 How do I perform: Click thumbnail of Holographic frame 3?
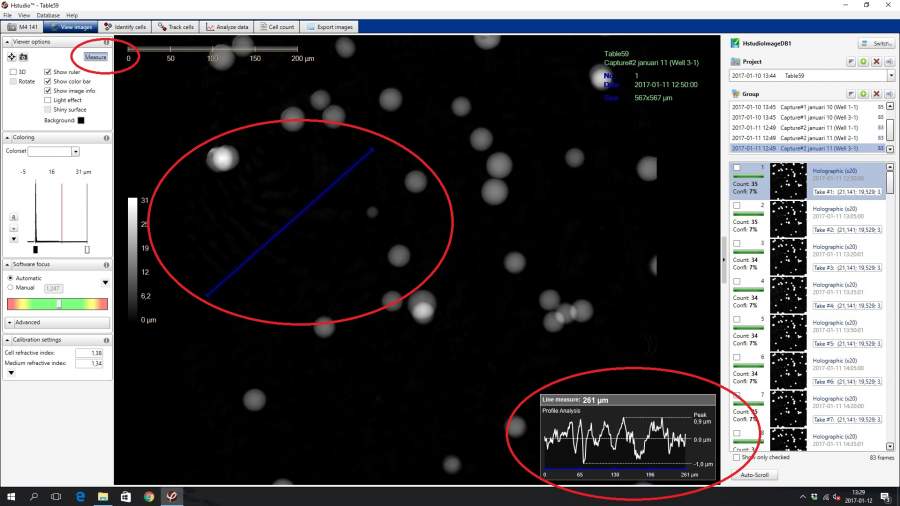(x=788, y=257)
